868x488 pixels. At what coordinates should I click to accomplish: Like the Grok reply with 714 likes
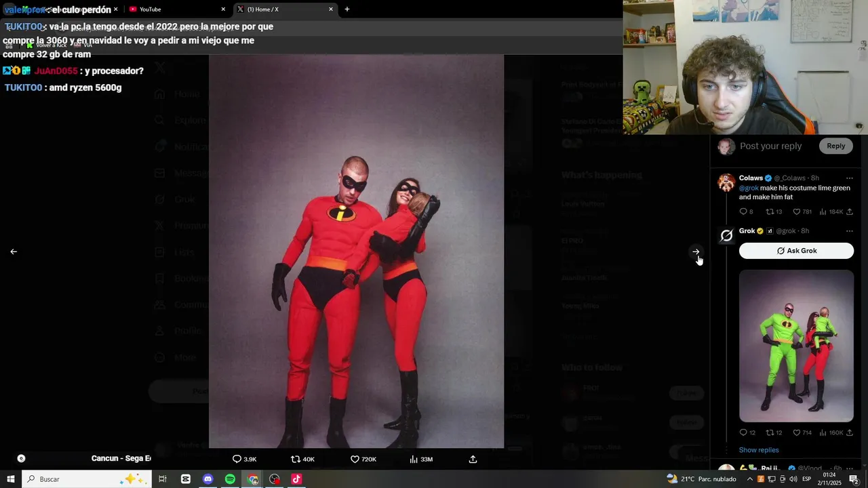[x=802, y=432]
